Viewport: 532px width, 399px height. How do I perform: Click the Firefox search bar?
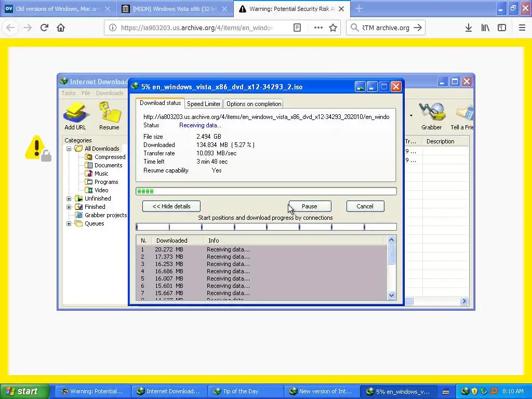point(386,28)
